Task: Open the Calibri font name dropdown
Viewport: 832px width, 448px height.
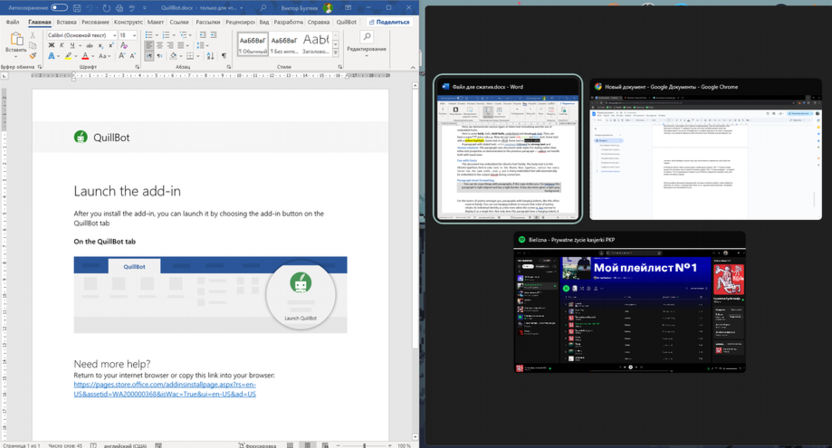Action: tap(80, 35)
